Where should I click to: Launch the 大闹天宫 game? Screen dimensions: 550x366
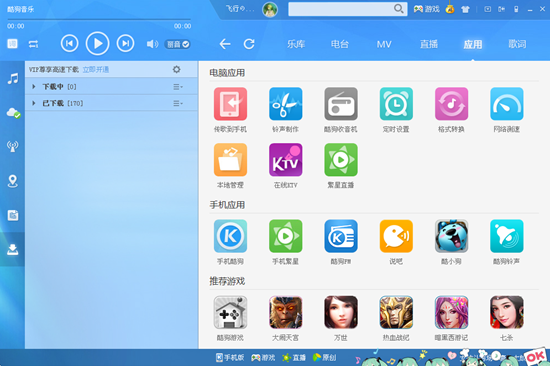286,312
